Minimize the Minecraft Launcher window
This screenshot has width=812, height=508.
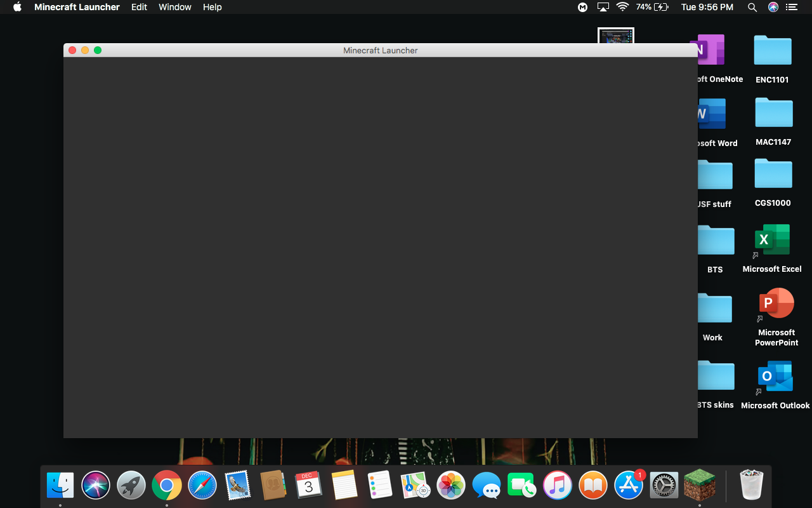85,50
